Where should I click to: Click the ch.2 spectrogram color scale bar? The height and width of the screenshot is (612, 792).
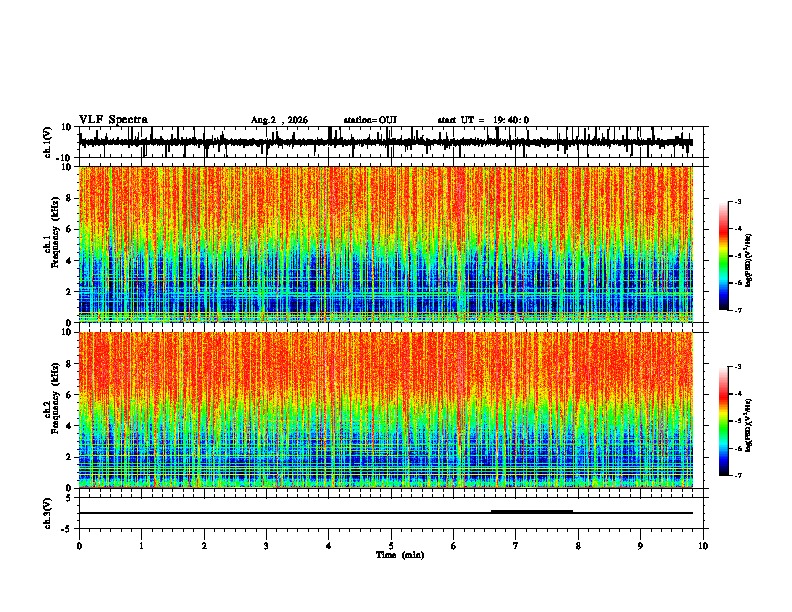click(724, 421)
